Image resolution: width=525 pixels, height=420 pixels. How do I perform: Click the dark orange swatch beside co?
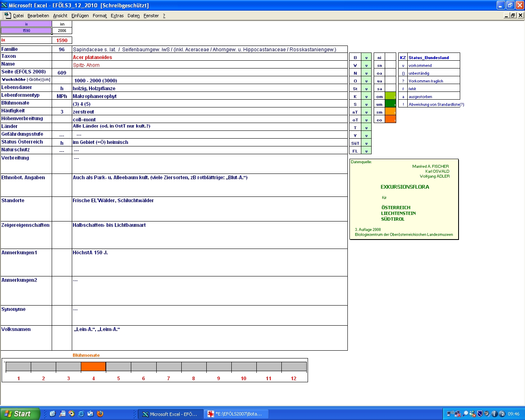click(x=390, y=120)
